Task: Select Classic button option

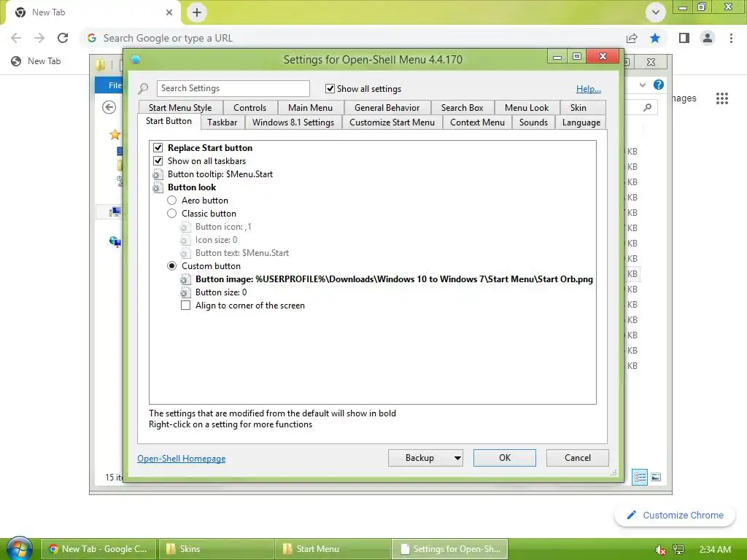Action: [x=172, y=214]
